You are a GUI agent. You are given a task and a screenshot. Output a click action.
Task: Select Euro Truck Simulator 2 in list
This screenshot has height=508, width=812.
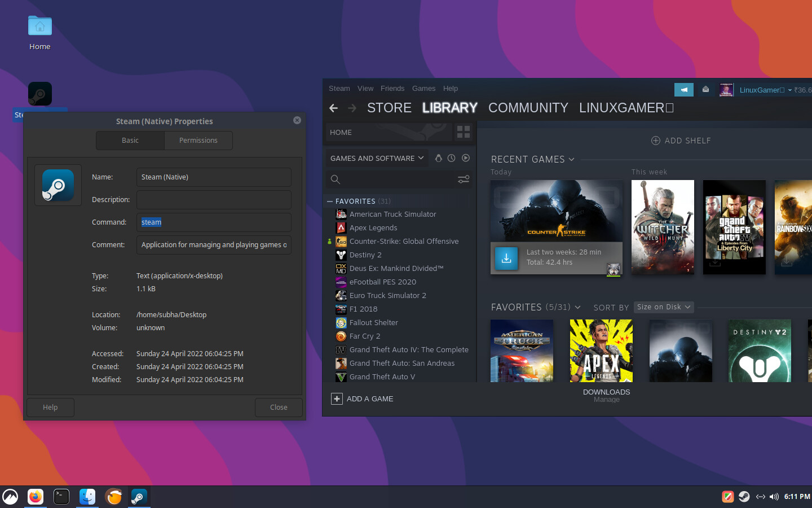tap(388, 296)
